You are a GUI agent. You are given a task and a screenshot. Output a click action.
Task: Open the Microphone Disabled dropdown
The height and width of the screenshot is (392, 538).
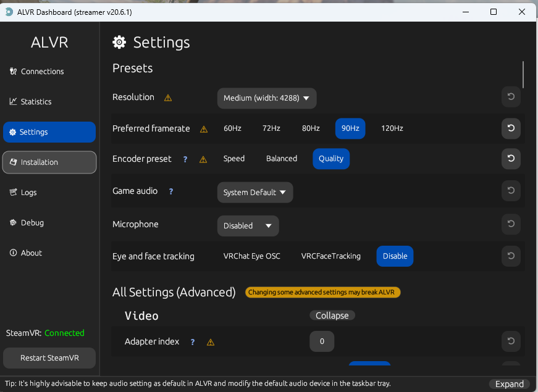(248, 226)
